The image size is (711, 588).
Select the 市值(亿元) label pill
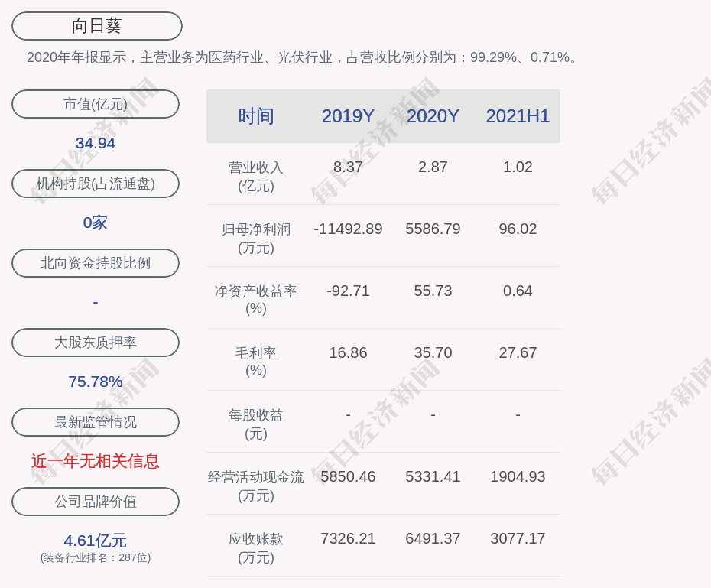[96, 104]
